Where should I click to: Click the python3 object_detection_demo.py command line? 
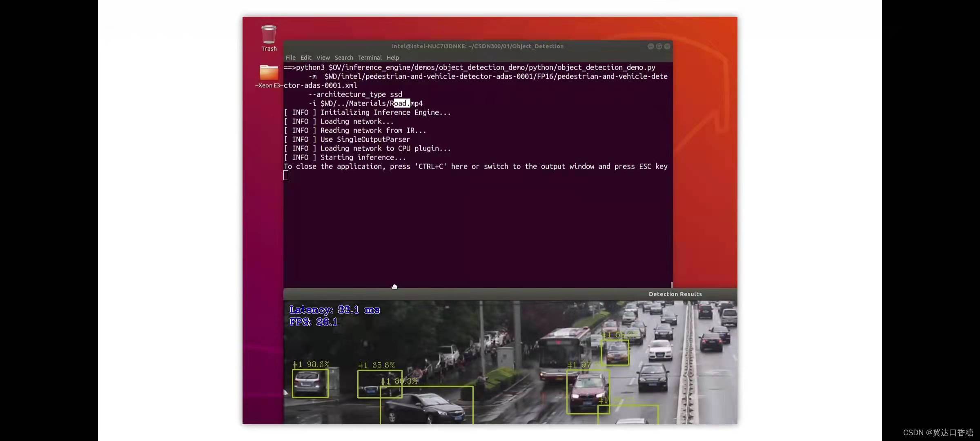coord(470,67)
